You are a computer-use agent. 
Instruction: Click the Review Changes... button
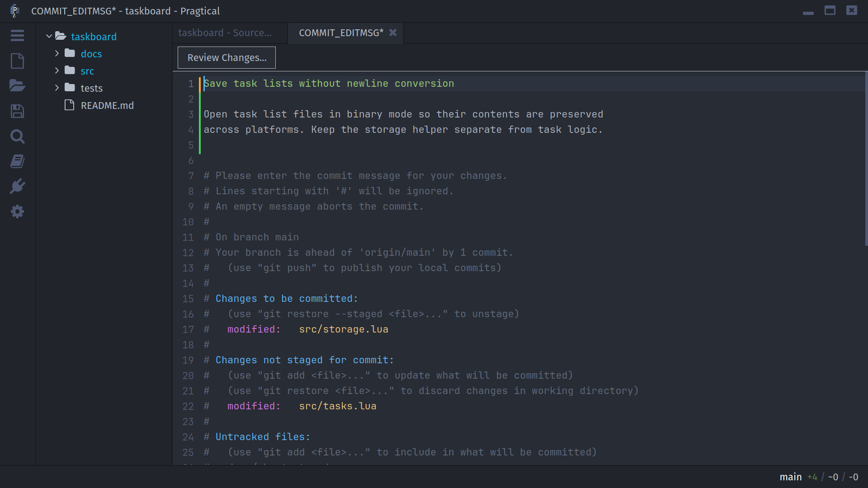(226, 58)
